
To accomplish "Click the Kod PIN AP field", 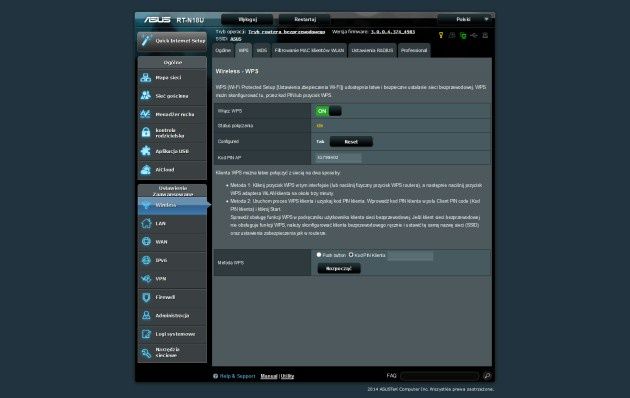I will click(339, 158).
